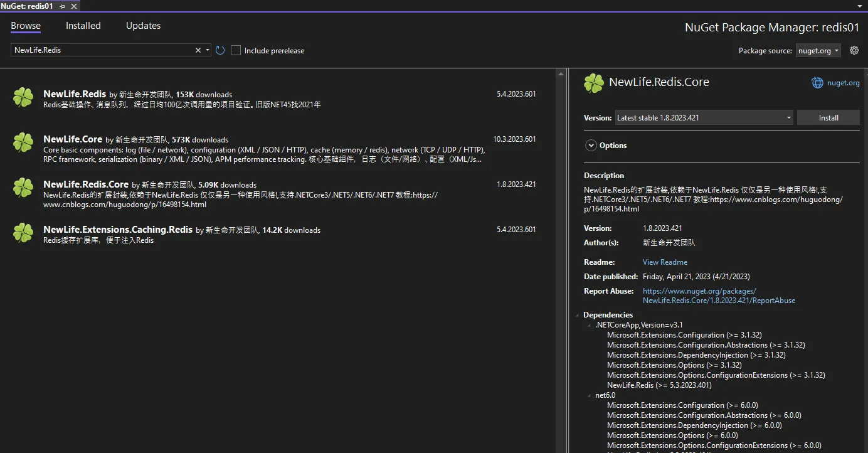This screenshot has width=868, height=453.
Task: Click the NewLife.Core package clover icon
Action: pyautogui.click(x=23, y=142)
